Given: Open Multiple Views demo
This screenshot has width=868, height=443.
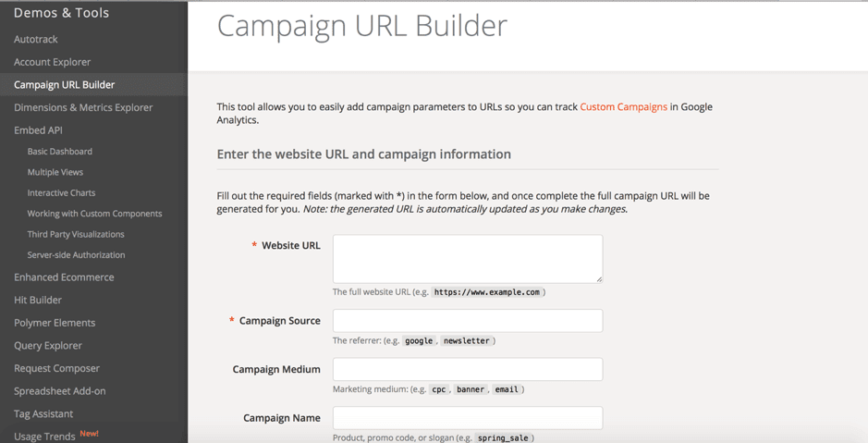Looking at the screenshot, I should (x=55, y=172).
